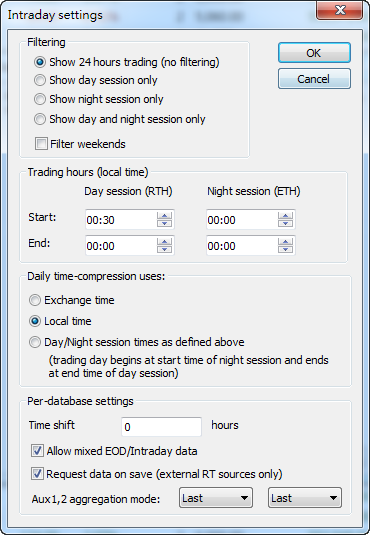Decrease Night session Start time down arrow
370x535 pixels.
(x=285, y=223)
